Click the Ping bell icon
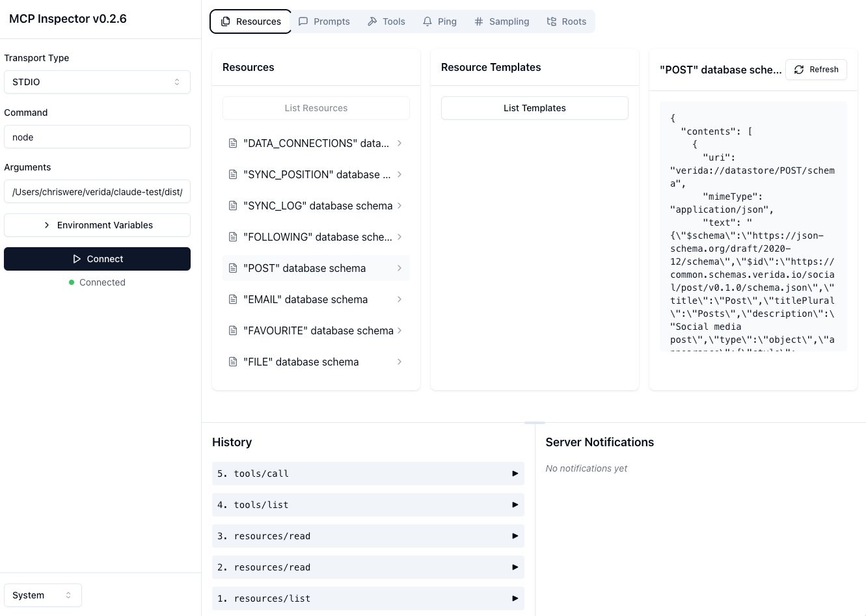This screenshot has width=866, height=616. 426,21
